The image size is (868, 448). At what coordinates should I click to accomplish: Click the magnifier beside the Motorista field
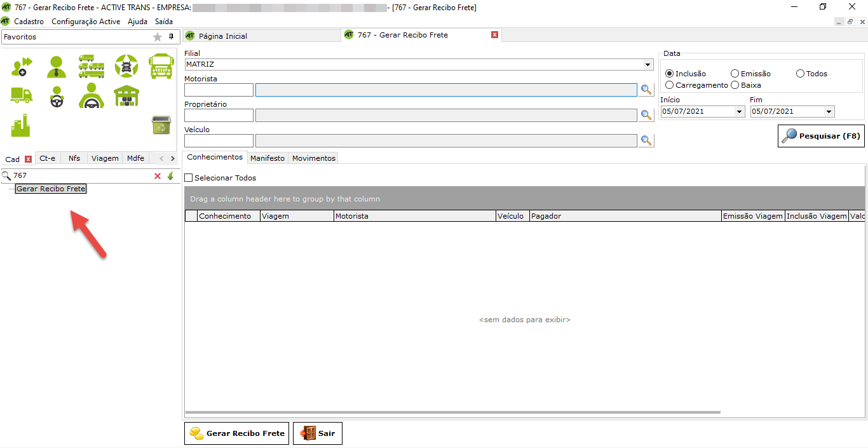(646, 90)
